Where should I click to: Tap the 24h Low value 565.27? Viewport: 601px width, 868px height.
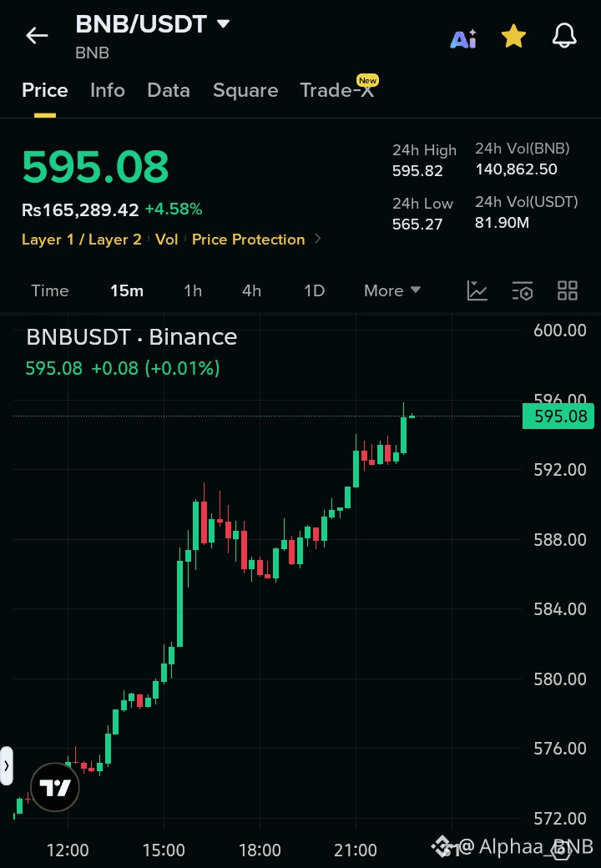point(418,225)
